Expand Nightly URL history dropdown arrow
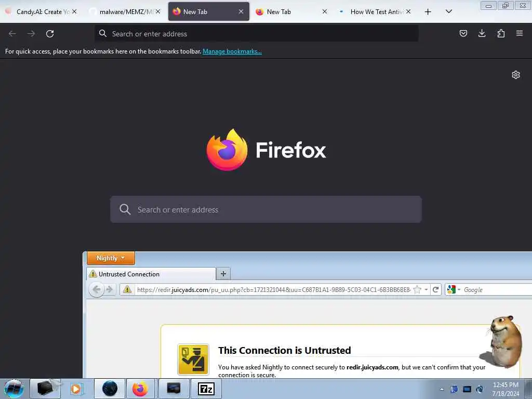Screen dimensions: 532x399 (x=426, y=290)
